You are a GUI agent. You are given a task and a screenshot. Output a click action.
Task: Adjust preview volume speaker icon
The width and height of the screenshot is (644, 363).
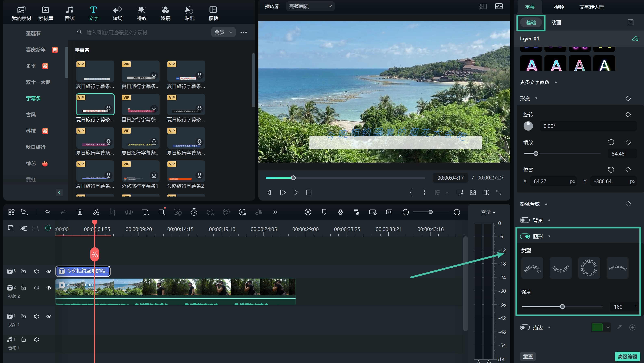click(x=486, y=192)
